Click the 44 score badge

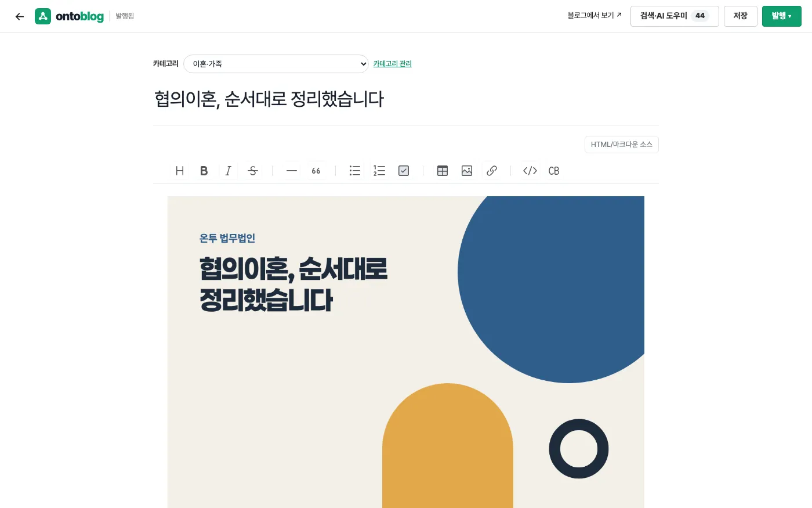700,16
